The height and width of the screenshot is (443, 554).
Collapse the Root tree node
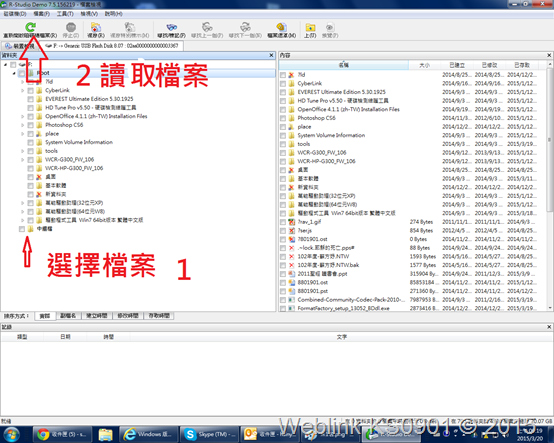(x=14, y=73)
